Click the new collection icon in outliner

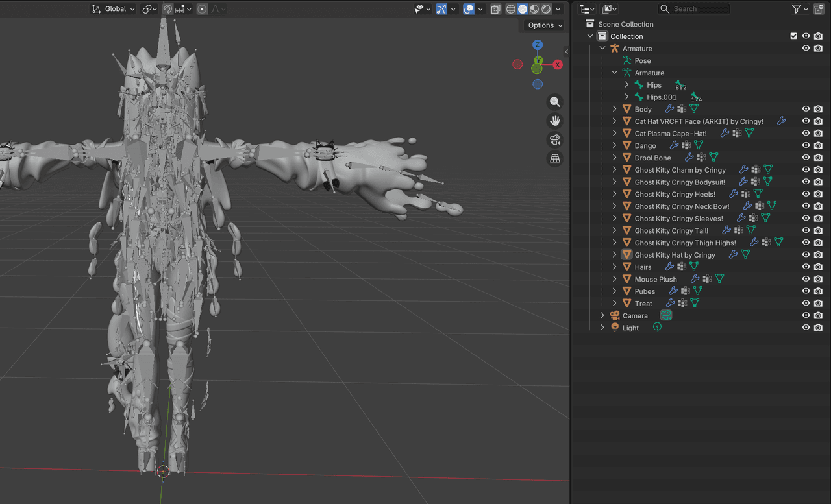(819, 9)
